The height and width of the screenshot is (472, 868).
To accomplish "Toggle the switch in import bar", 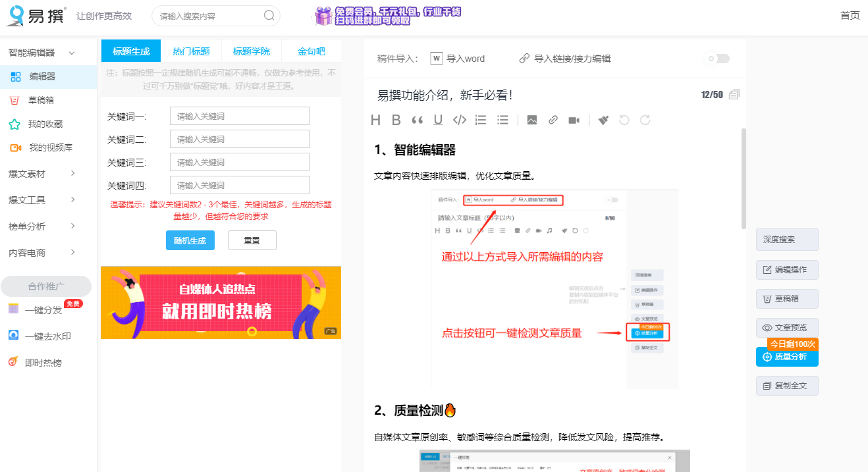I will [x=717, y=59].
